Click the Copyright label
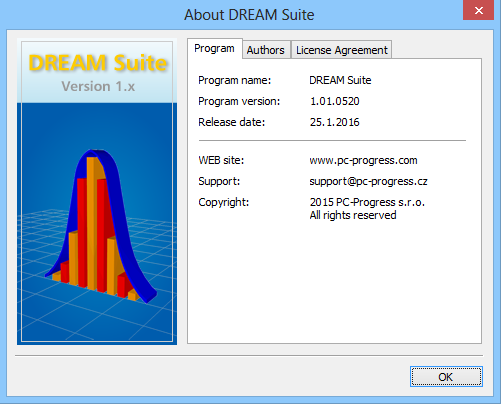The width and height of the screenshot is (501, 404). [x=224, y=202]
